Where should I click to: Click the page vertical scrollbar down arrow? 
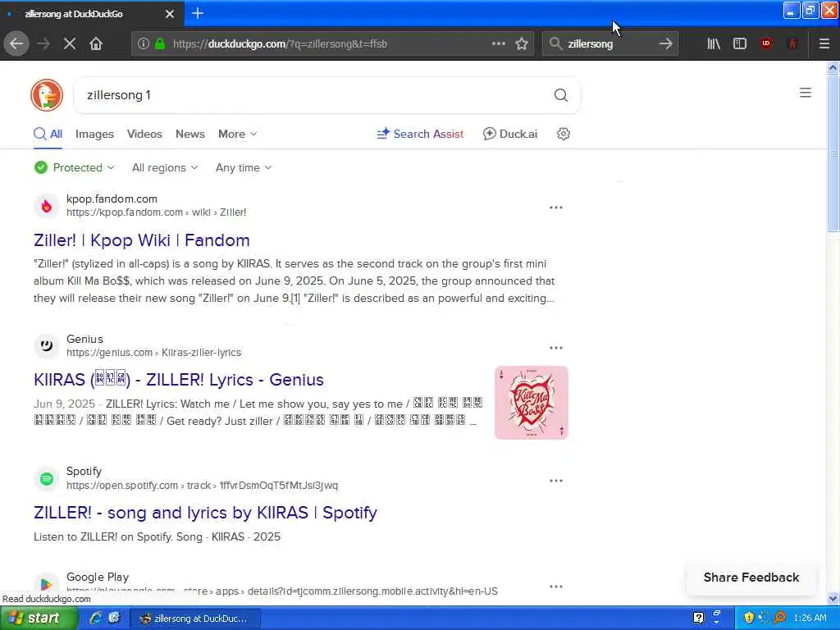pos(833,598)
